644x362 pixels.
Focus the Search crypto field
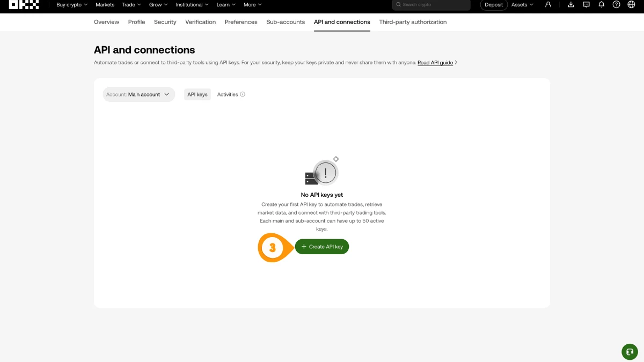point(431,5)
